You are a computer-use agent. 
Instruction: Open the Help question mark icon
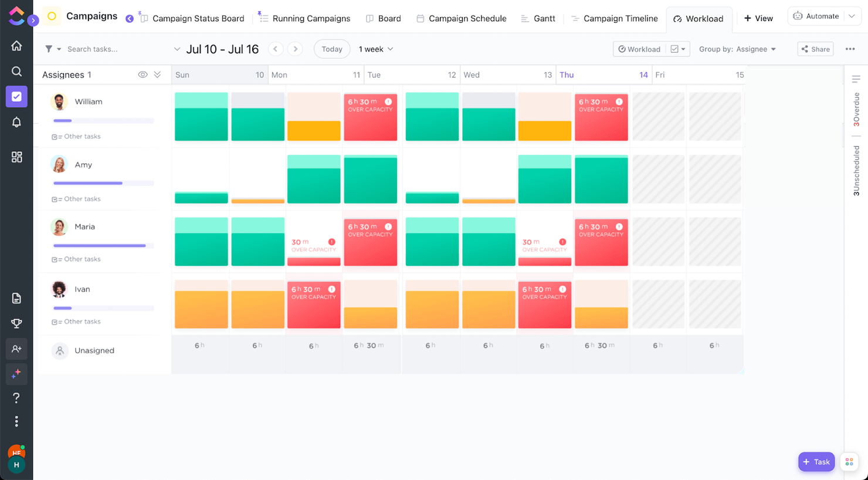[16, 398]
